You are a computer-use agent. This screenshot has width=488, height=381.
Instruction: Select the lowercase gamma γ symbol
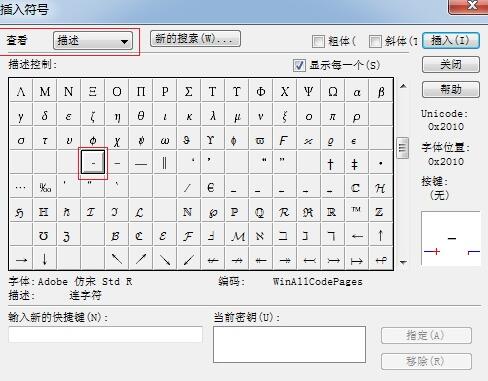click(x=21, y=115)
